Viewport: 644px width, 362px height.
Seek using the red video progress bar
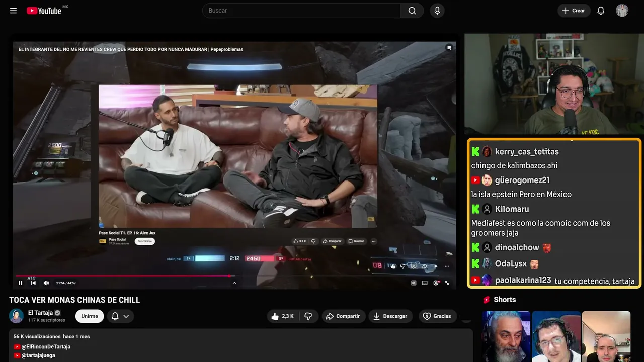tap(234, 276)
